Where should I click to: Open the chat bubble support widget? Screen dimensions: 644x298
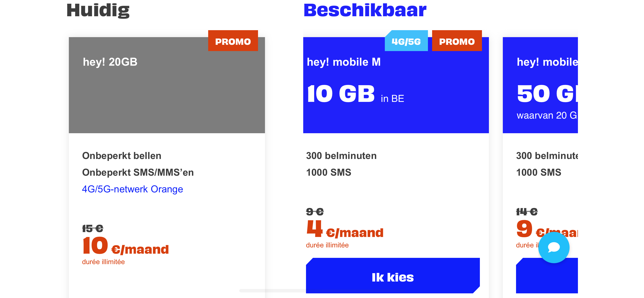(554, 247)
